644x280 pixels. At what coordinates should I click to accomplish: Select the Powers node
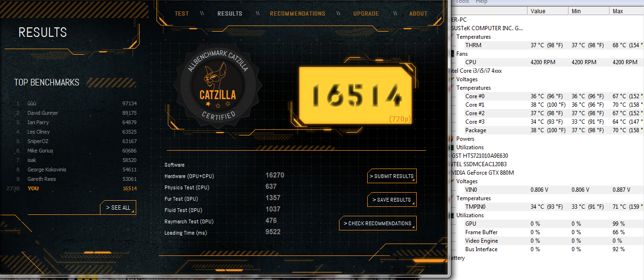click(465, 139)
